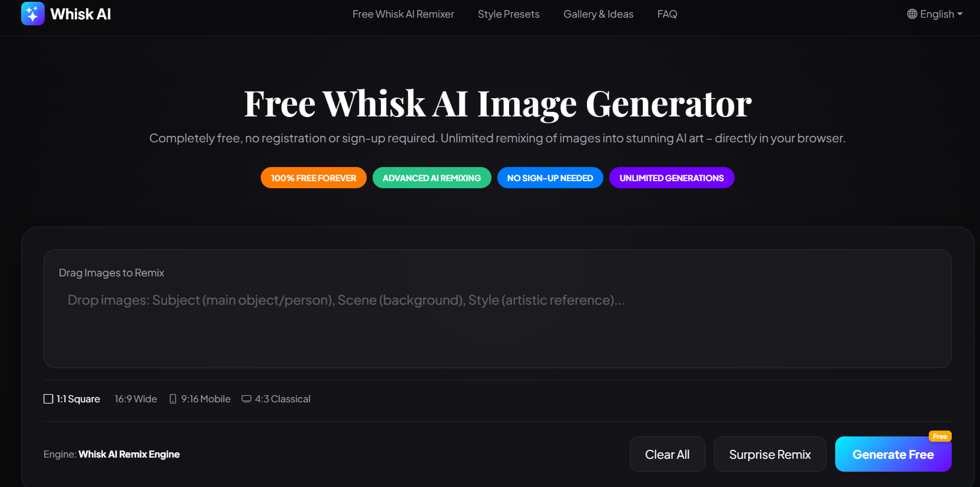Click the Whisk AI Remix Engine label
980x487 pixels.
pos(129,454)
